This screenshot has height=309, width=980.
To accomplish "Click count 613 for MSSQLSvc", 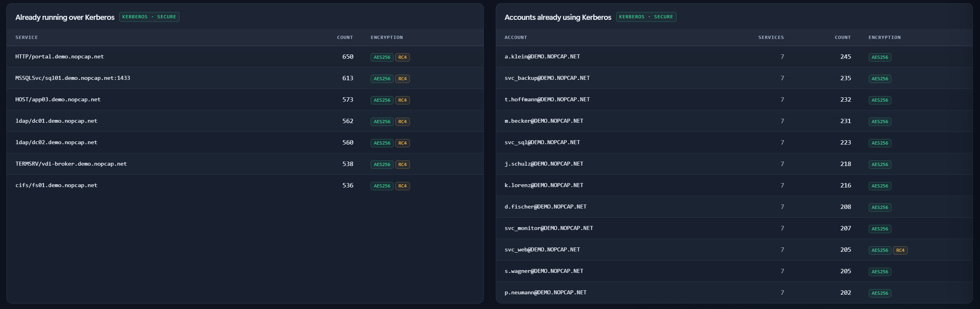I will (x=348, y=78).
